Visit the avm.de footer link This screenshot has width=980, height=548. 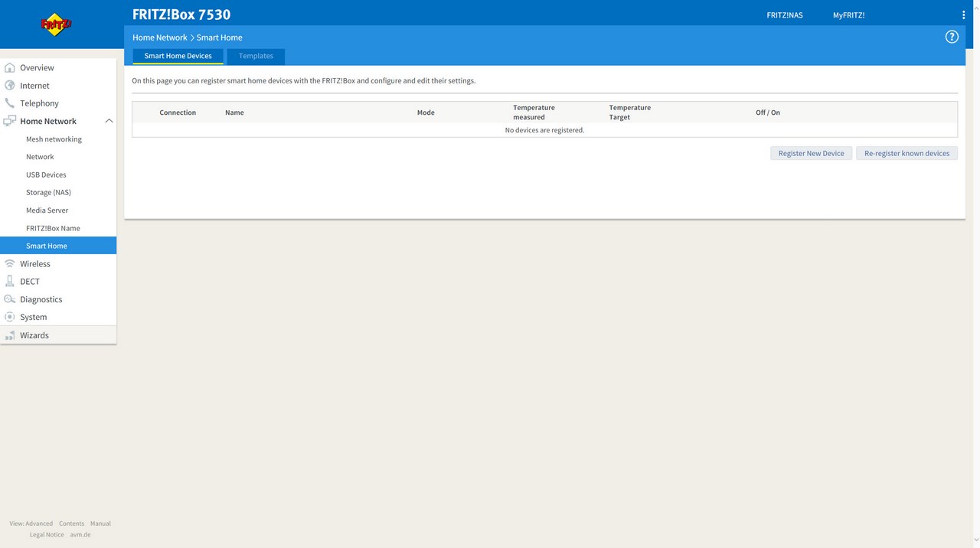click(x=80, y=535)
